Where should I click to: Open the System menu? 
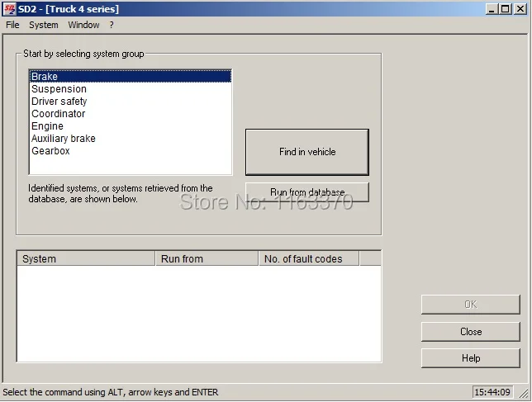click(x=44, y=25)
